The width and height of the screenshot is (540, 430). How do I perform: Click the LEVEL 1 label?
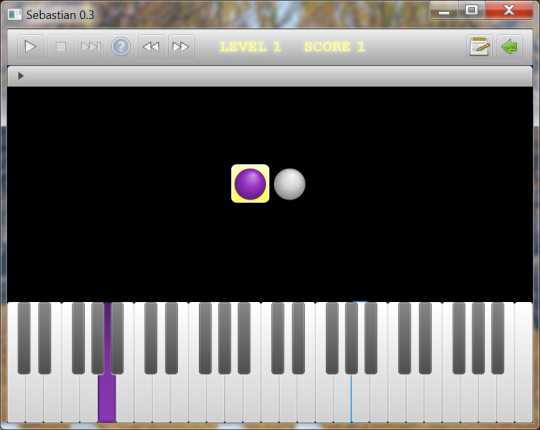tap(250, 47)
